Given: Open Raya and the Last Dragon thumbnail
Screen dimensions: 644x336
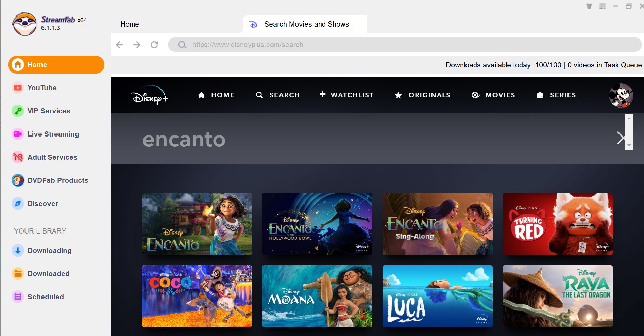Looking at the screenshot, I should [x=558, y=296].
